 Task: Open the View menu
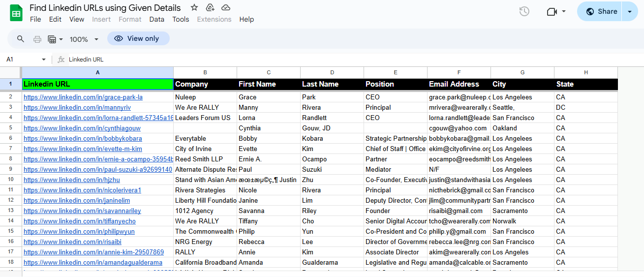[x=77, y=19]
